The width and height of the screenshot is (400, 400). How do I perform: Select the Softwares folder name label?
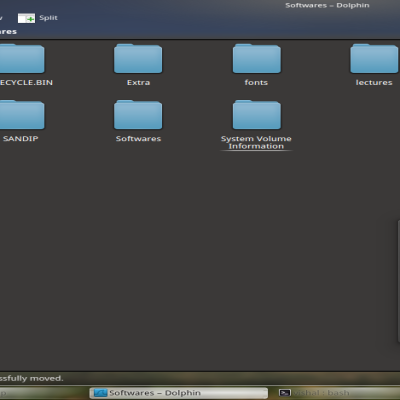(x=138, y=138)
